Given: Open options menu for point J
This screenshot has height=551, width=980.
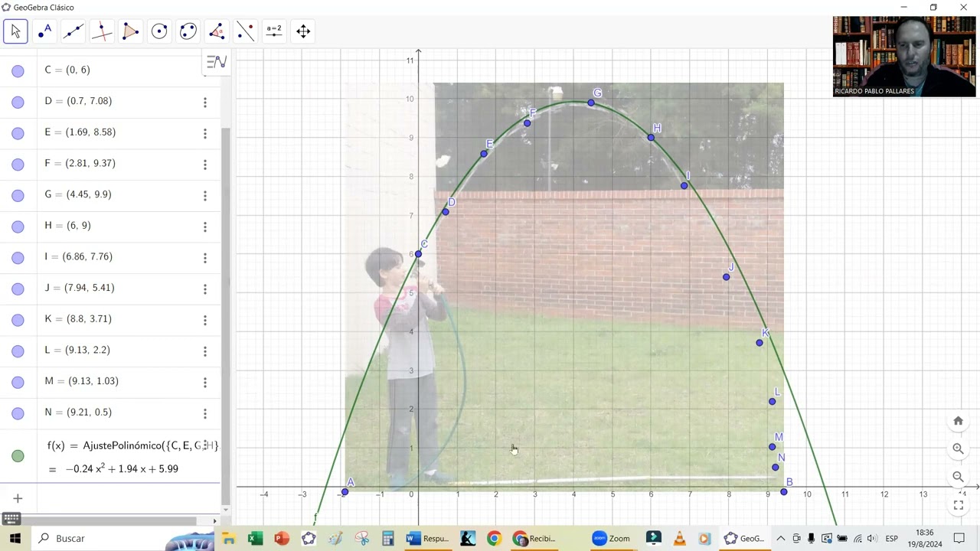Looking at the screenshot, I should click(204, 289).
